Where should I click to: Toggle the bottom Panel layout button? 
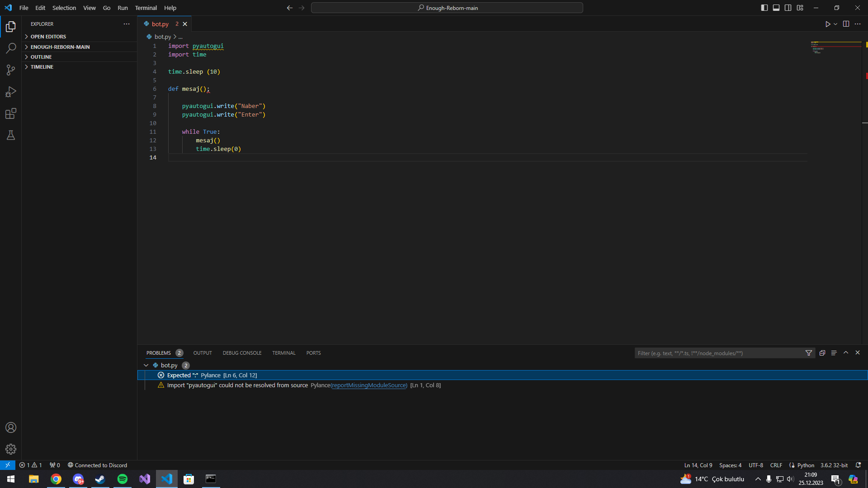[x=776, y=8]
